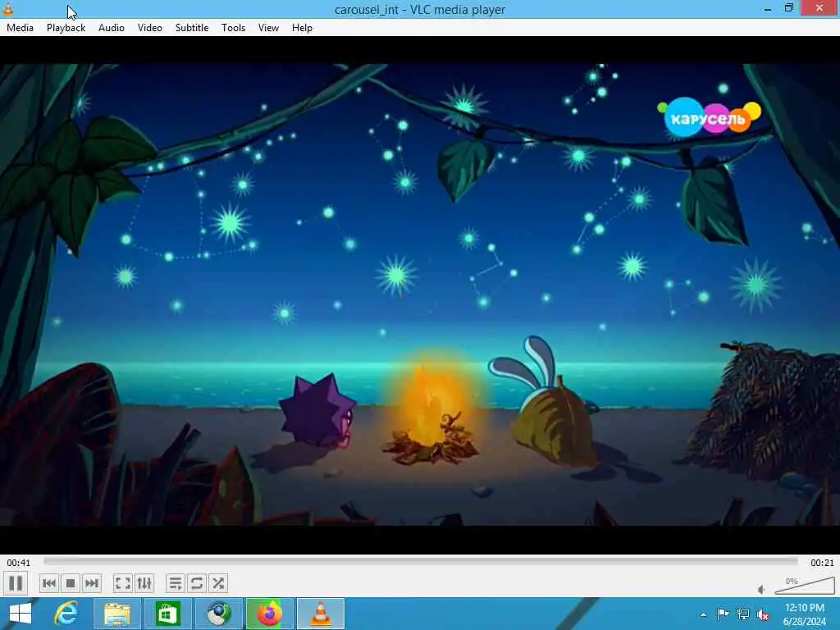Show extended settings and effects
Screen dimensions: 840x630
coord(144,583)
